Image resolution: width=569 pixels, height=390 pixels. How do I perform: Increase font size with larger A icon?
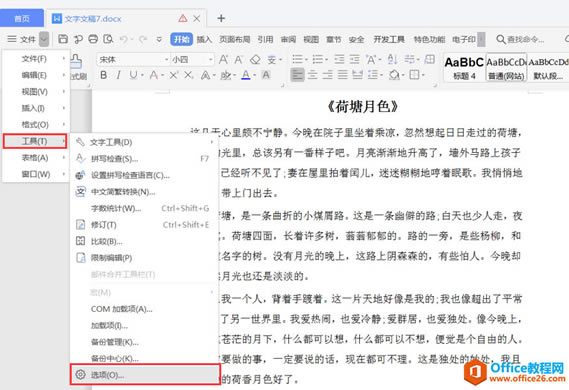[224, 59]
